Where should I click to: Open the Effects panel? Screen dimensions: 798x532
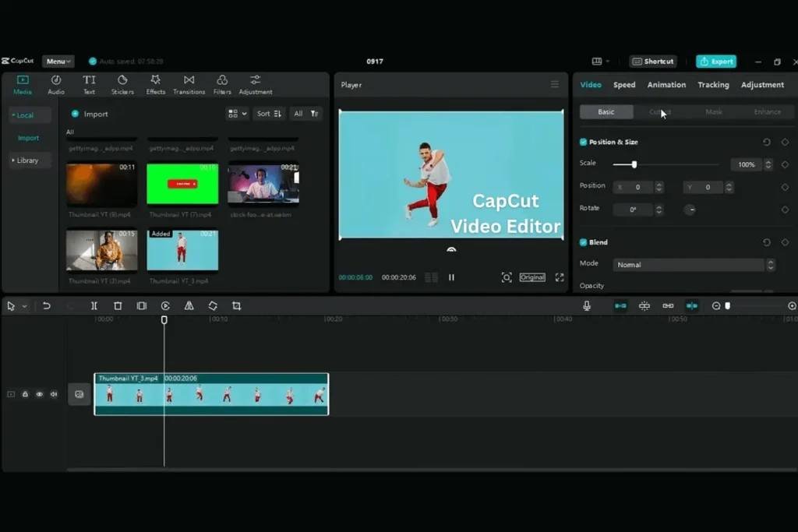[156, 85]
